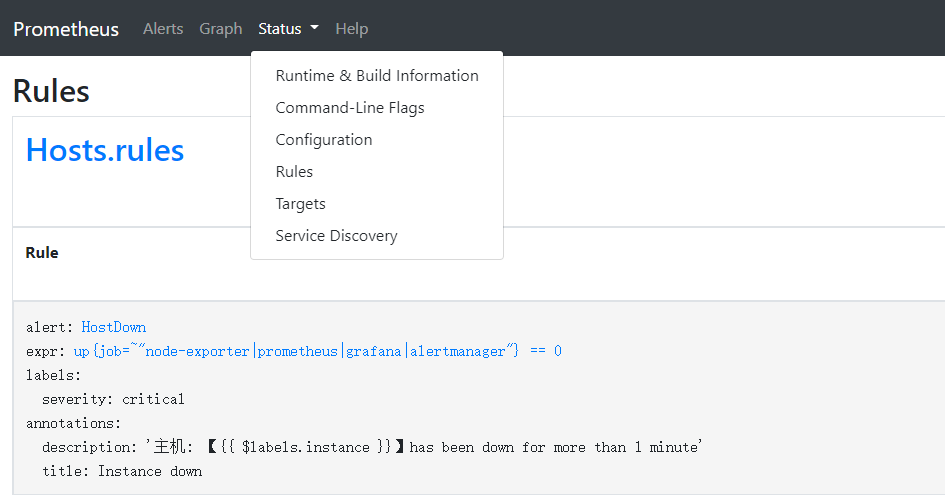Click the Rule column header
Viewport: 945px width, 495px height.
click(42, 253)
